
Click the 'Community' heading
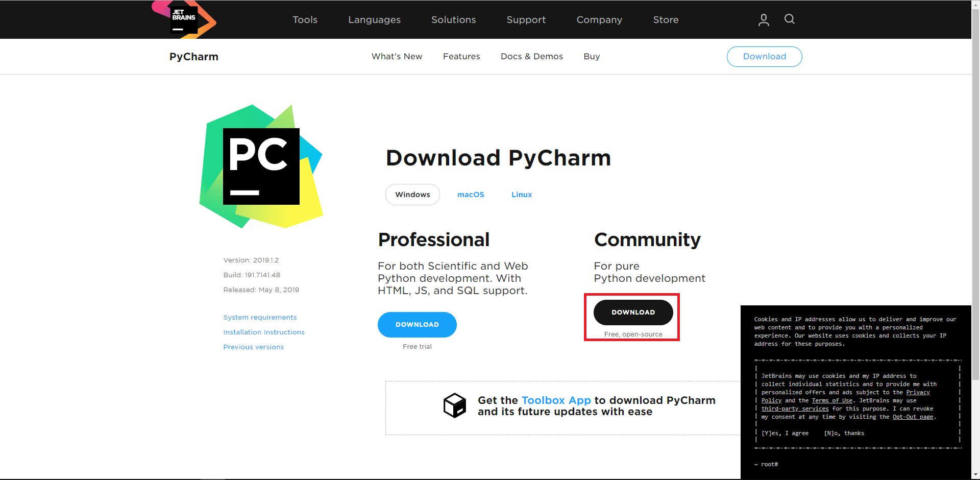click(647, 239)
